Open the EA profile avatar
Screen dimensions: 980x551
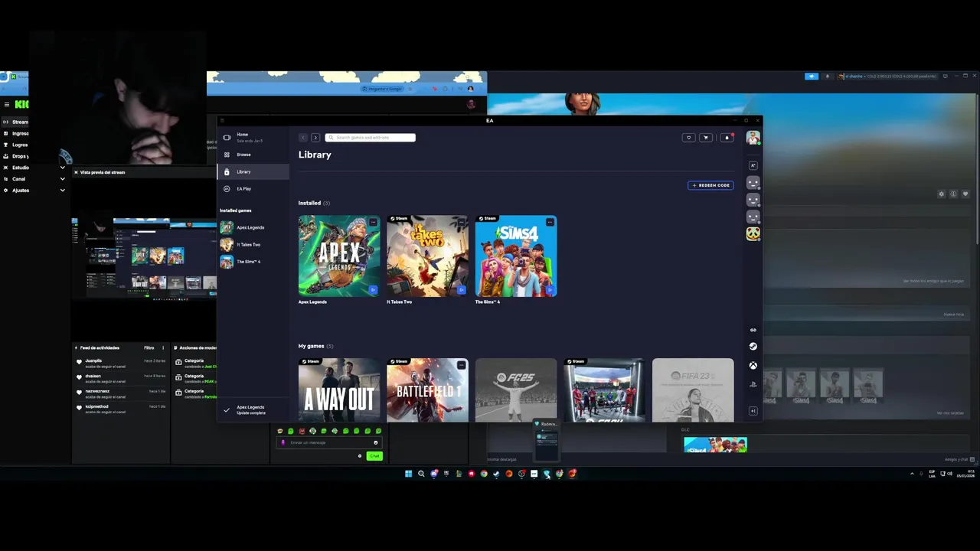click(x=753, y=138)
